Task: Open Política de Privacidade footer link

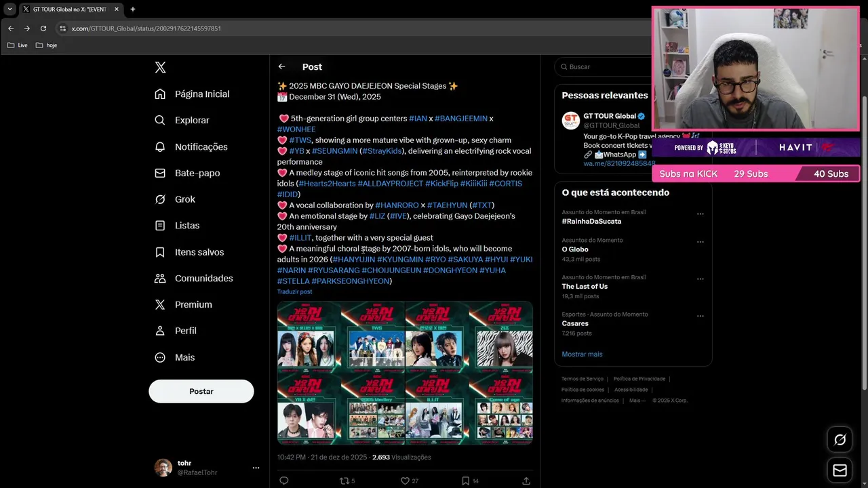Action: (639, 379)
